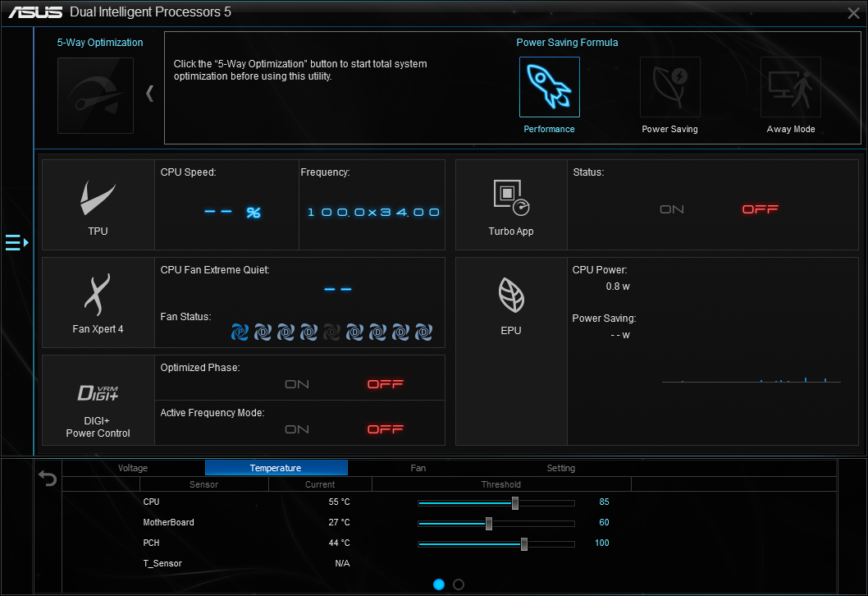Image resolution: width=868 pixels, height=596 pixels.
Task: Set Active Frequency Mode to ON
Action: pos(297,429)
